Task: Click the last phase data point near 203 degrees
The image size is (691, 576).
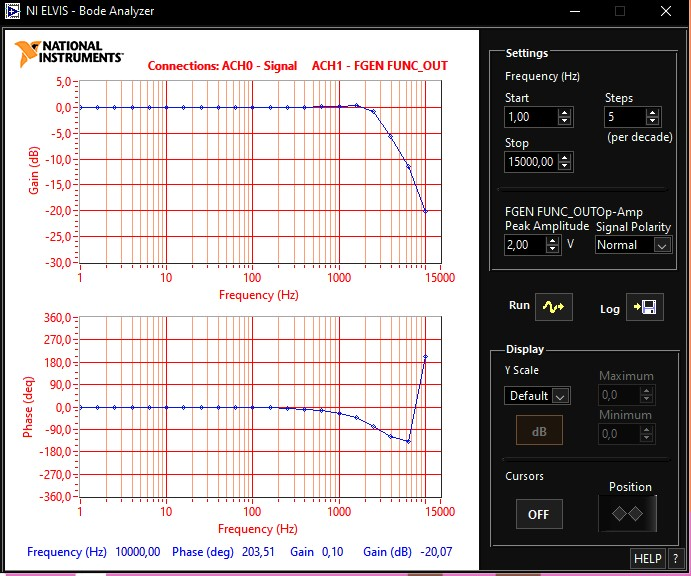Action: pos(425,357)
